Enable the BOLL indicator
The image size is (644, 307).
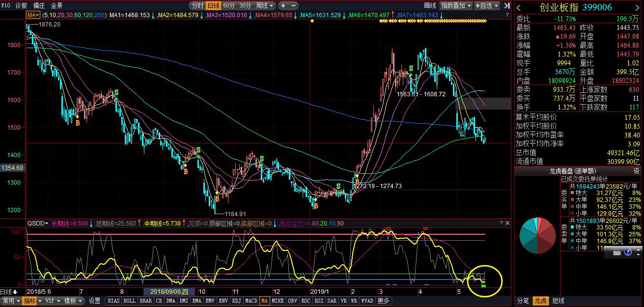pos(129,301)
